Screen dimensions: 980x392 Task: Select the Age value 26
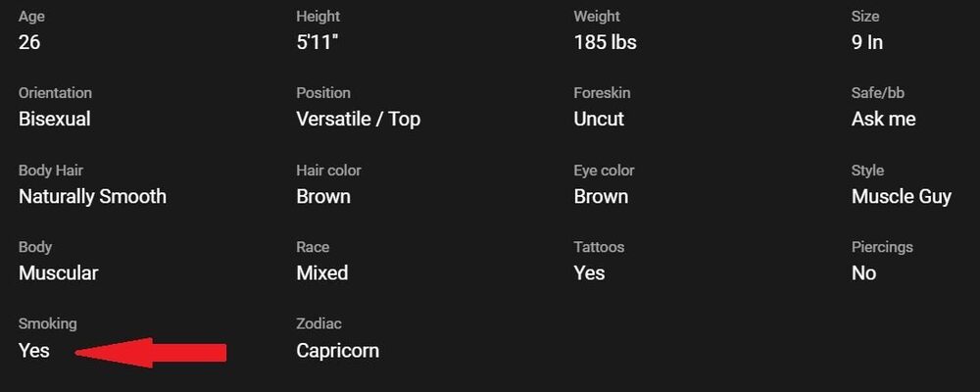29,42
